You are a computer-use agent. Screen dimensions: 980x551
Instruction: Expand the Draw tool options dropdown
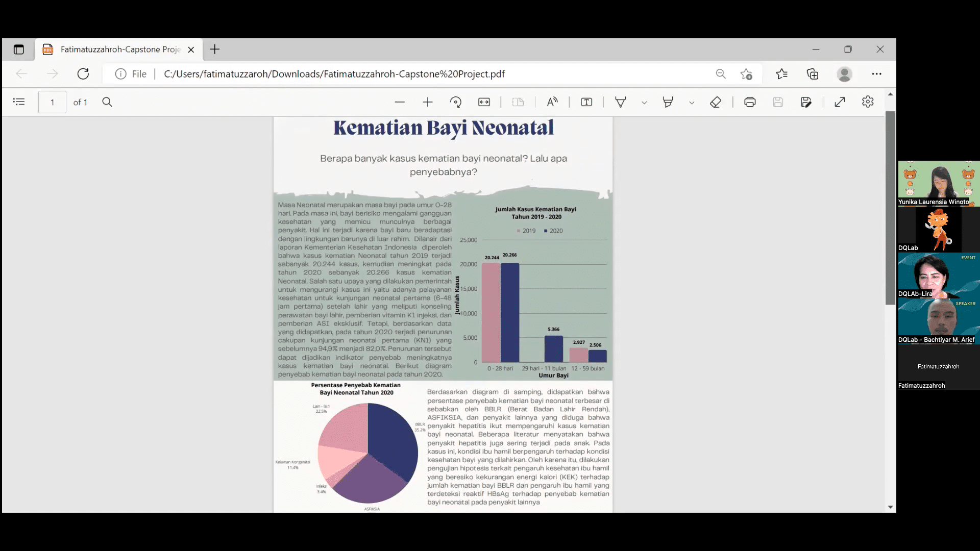[x=644, y=103]
